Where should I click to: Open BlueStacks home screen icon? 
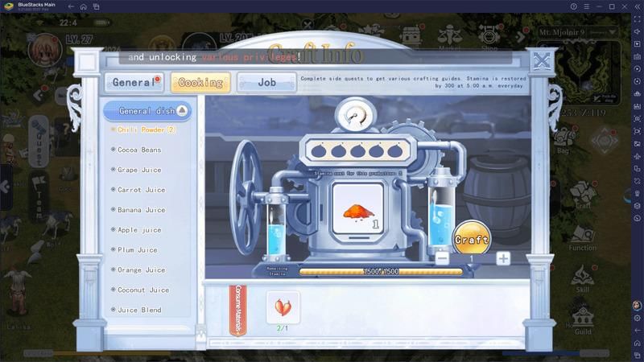click(81, 6)
